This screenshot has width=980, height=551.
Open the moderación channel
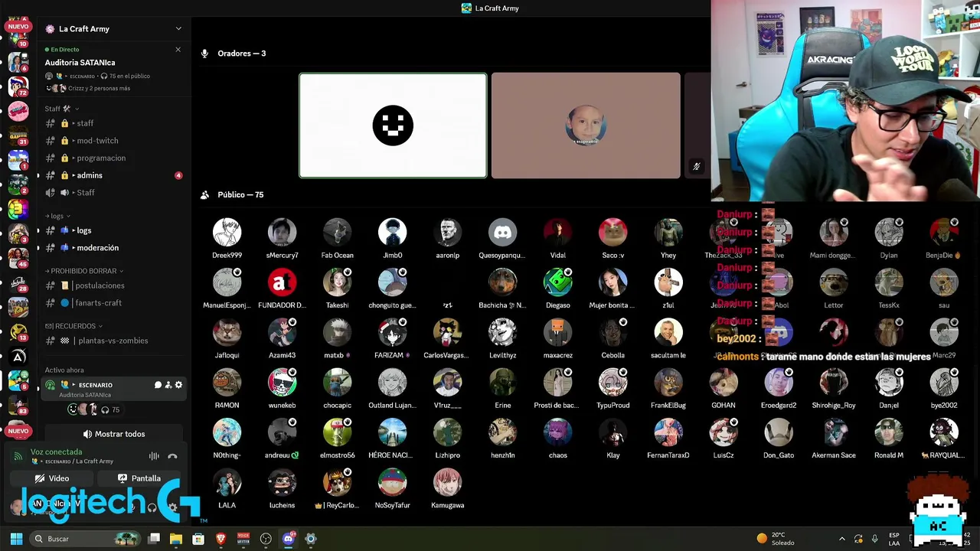pyautogui.click(x=113, y=248)
